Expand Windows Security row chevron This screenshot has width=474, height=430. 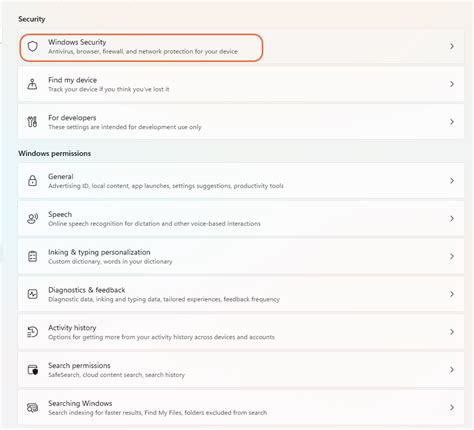(452, 46)
